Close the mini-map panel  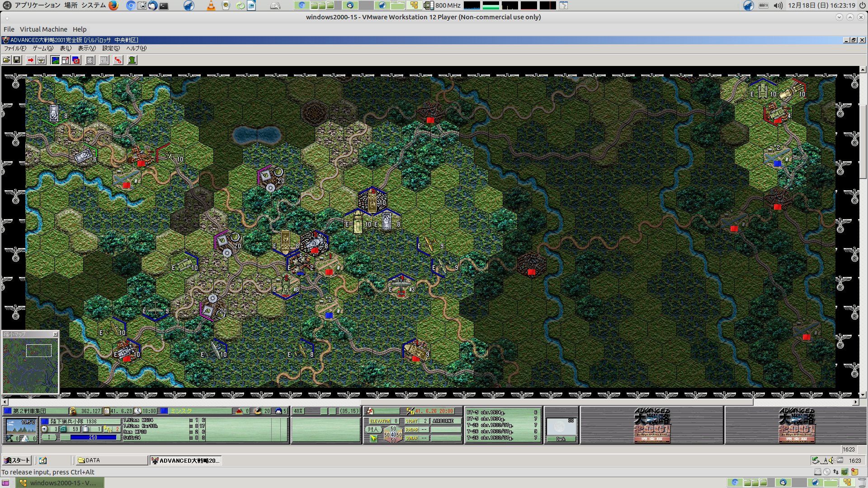(56, 334)
